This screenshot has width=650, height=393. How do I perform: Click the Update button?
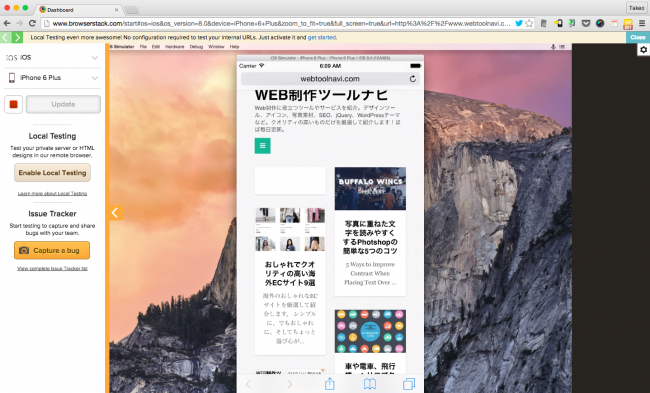[x=63, y=104]
